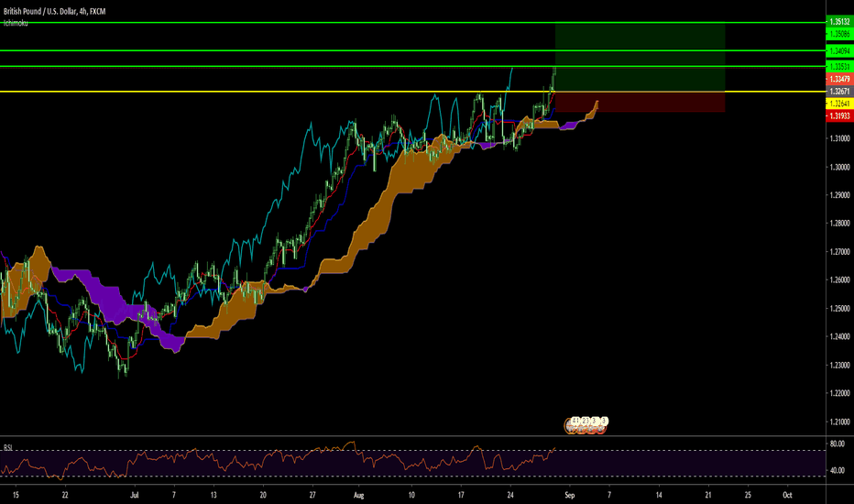Click the 27 date on time axis
The width and height of the screenshot is (854, 504).
(x=312, y=495)
